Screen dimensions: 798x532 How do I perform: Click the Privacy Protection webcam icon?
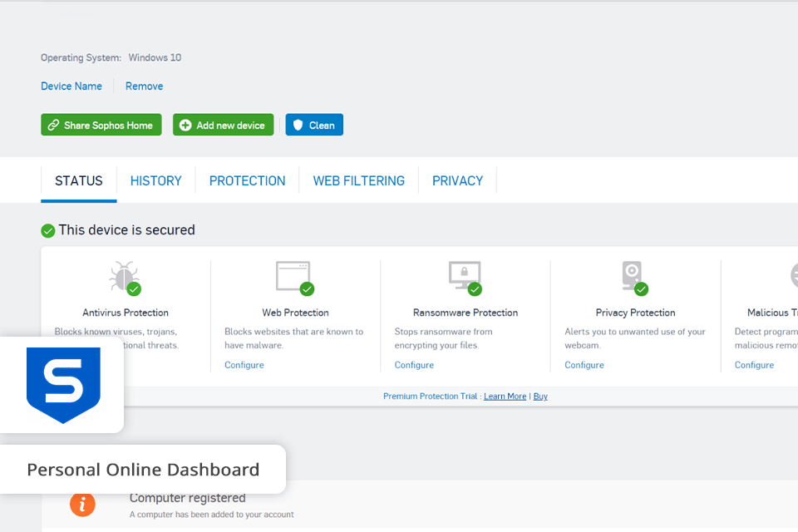pyautogui.click(x=634, y=278)
